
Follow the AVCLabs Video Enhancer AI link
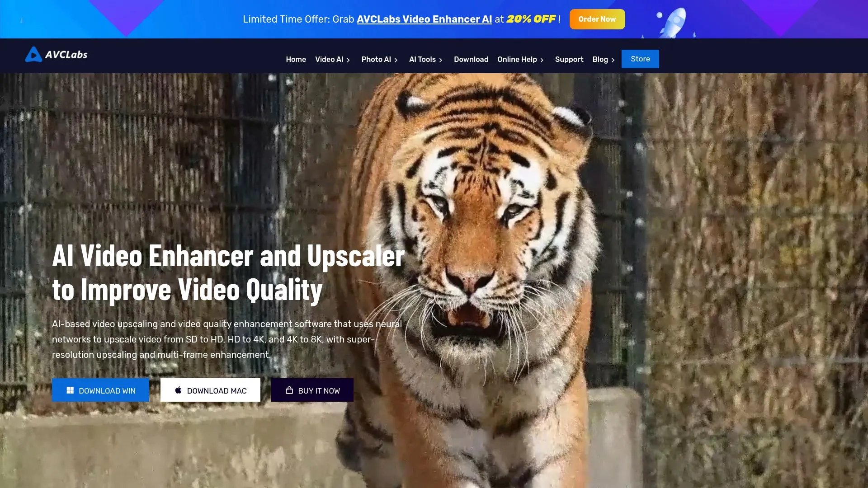(424, 19)
